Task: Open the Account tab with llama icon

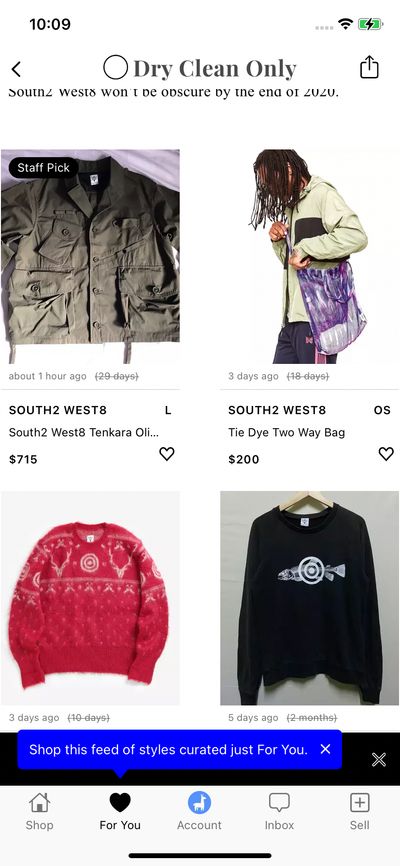Action: point(199,811)
